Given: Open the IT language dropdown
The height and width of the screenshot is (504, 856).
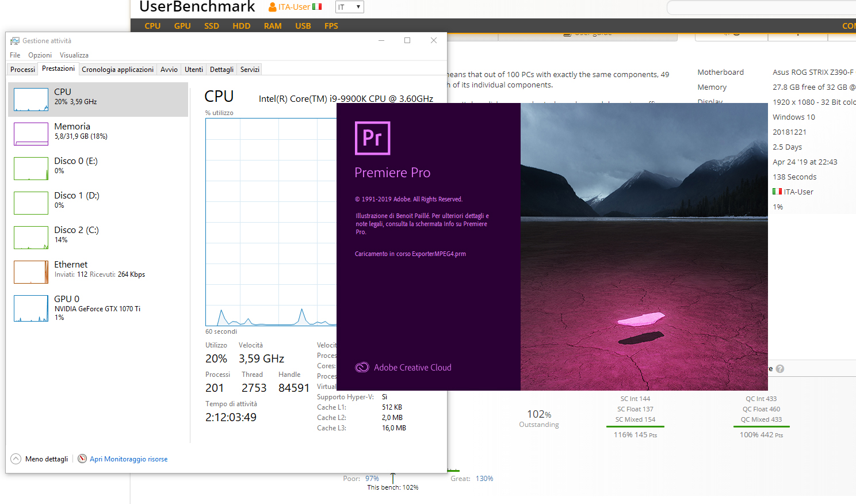Looking at the screenshot, I should coord(350,7).
